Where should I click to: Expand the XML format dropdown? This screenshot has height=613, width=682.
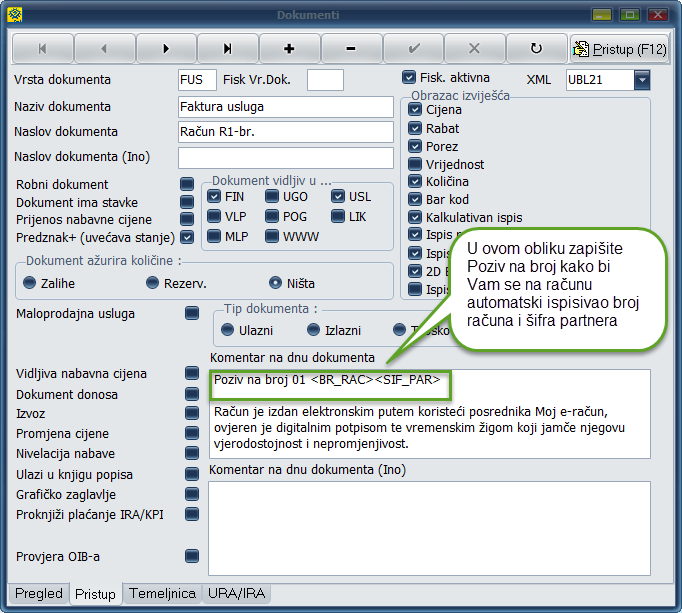pyautogui.click(x=641, y=79)
